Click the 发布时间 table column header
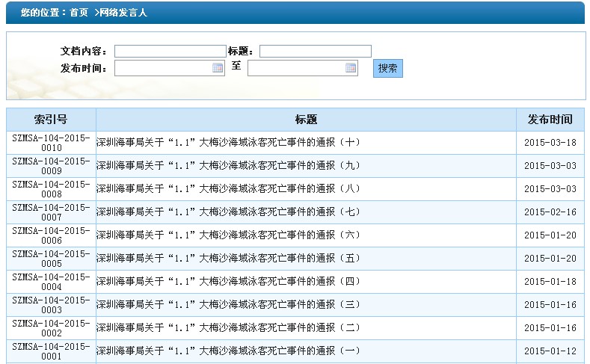 pyautogui.click(x=550, y=120)
